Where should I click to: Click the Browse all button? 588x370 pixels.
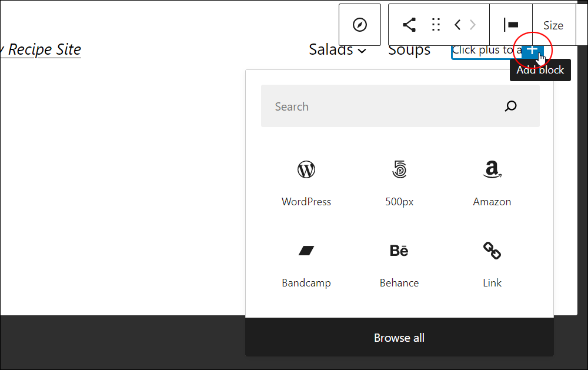399,338
